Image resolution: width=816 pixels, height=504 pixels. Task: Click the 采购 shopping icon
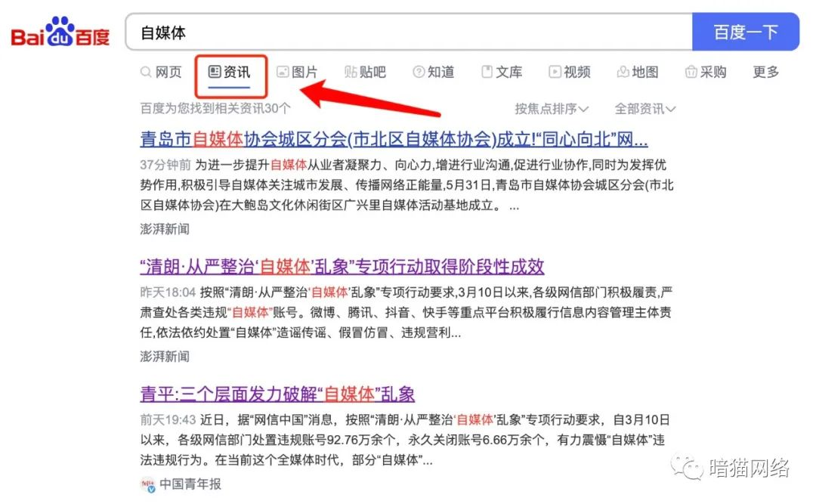click(691, 72)
